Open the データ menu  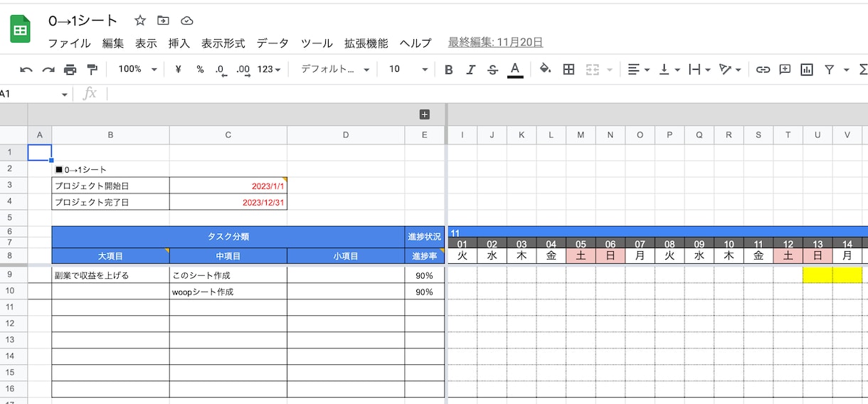272,43
